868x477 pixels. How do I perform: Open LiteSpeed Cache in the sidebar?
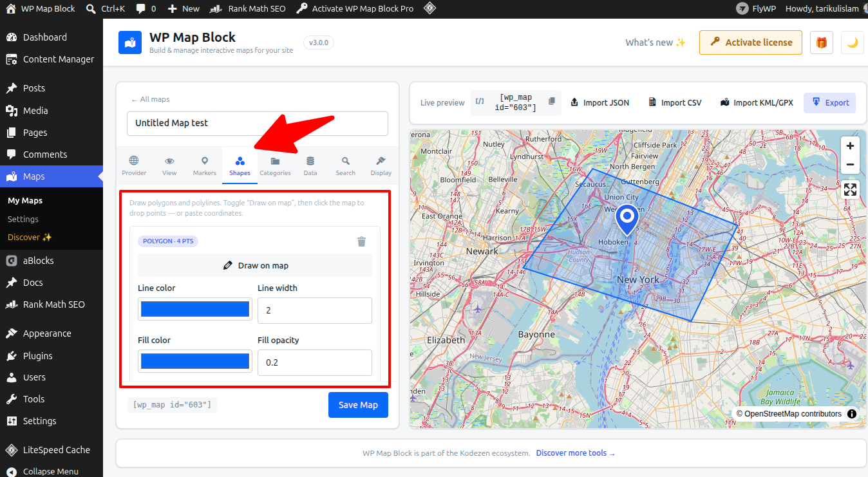click(x=52, y=450)
